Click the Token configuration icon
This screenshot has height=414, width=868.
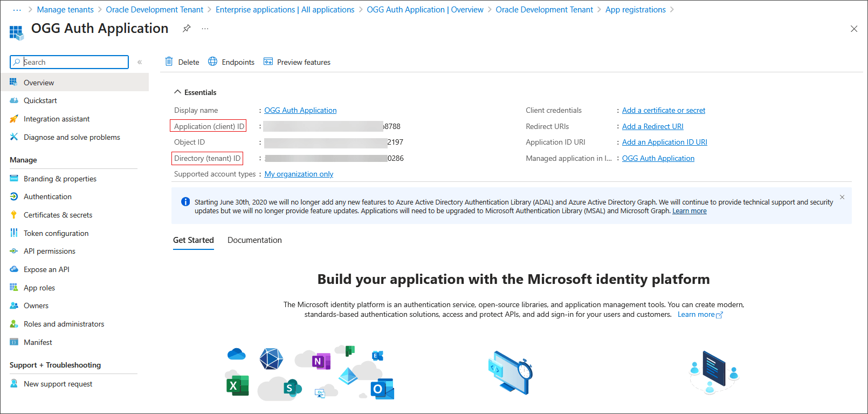13,233
